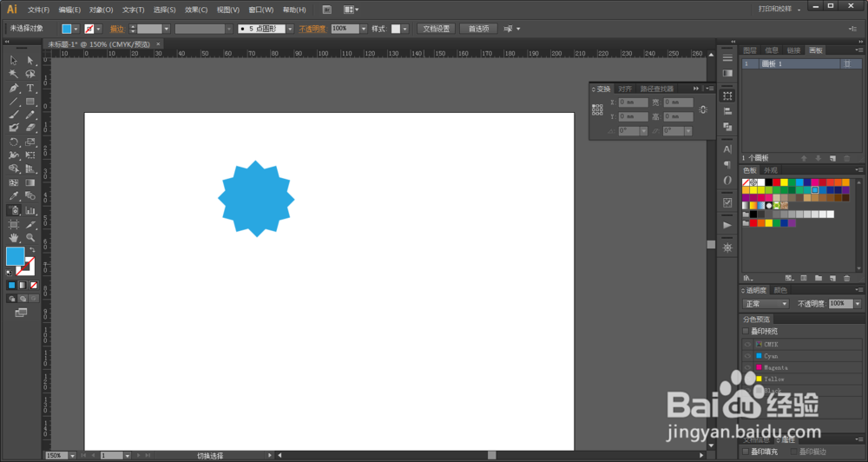Image resolution: width=868 pixels, height=462 pixels.
Task: Open the Actions panel play icon
Action: click(727, 225)
